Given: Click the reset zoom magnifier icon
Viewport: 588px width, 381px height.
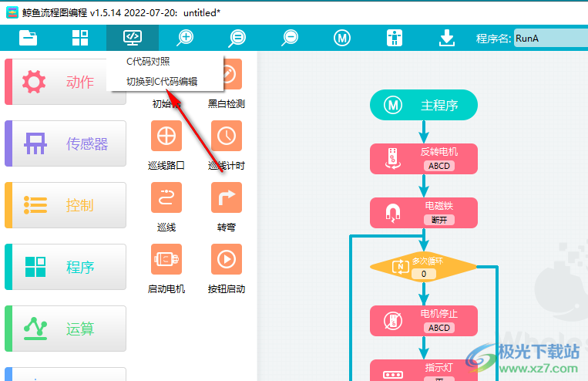Looking at the screenshot, I should click(237, 38).
